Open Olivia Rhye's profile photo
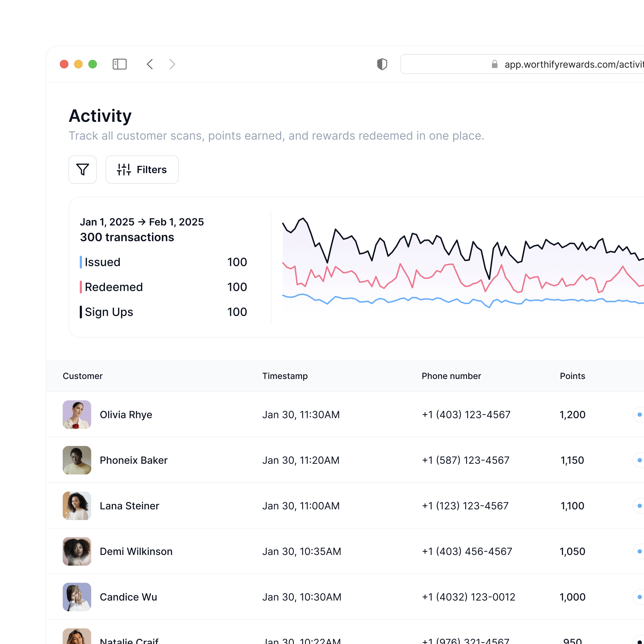The image size is (644, 644). (77, 415)
